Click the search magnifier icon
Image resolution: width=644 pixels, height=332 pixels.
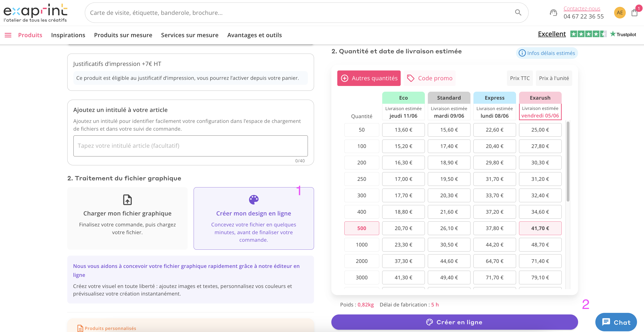518,13
